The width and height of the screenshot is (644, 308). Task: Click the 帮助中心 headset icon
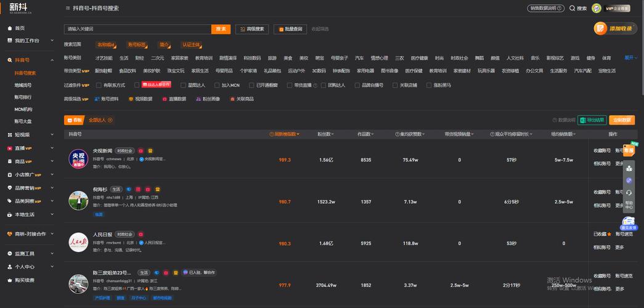(629, 193)
